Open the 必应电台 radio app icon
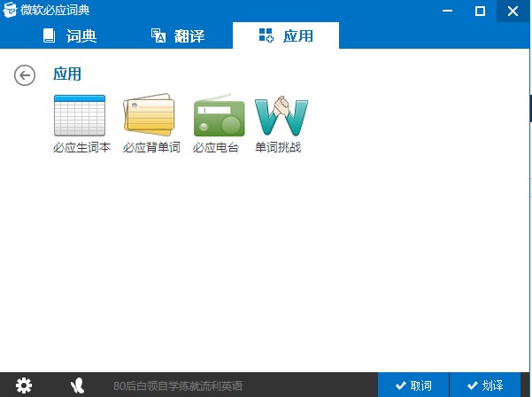 [219, 115]
